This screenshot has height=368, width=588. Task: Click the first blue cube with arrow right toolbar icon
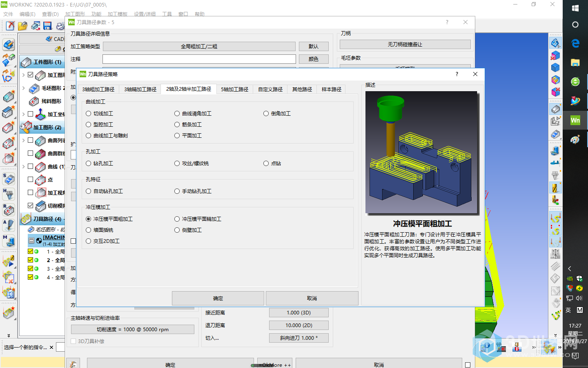pyautogui.click(x=555, y=43)
